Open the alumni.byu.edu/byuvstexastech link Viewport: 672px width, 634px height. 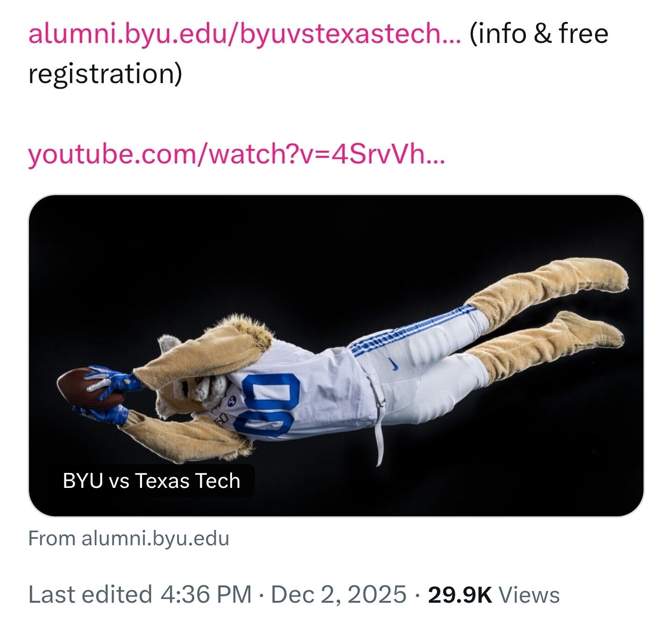tap(244, 34)
